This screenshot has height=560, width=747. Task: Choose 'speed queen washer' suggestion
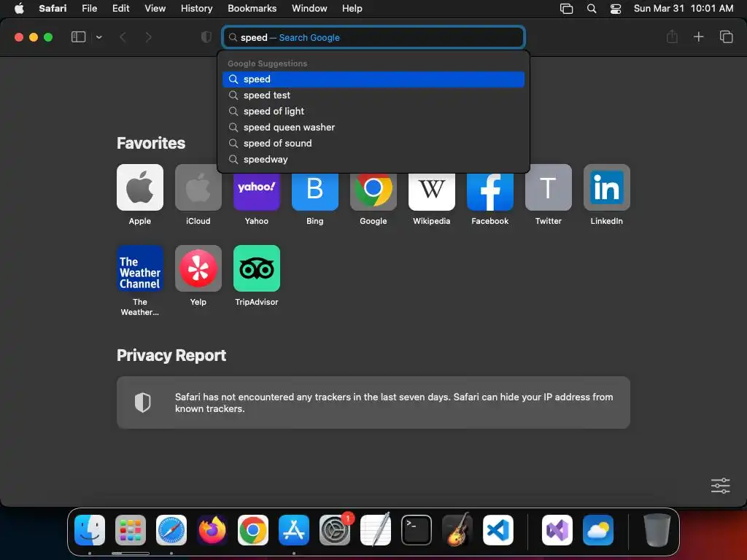point(373,127)
